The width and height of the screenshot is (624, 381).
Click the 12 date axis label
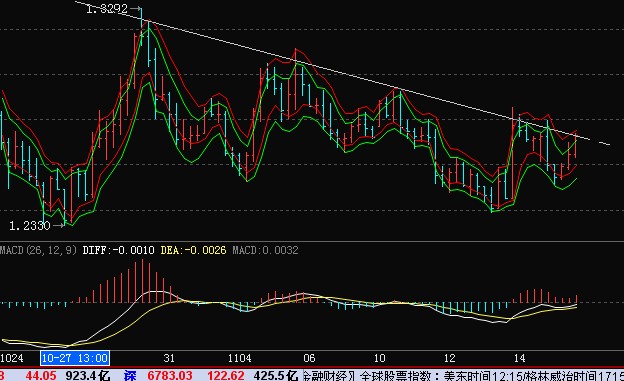pos(450,358)
